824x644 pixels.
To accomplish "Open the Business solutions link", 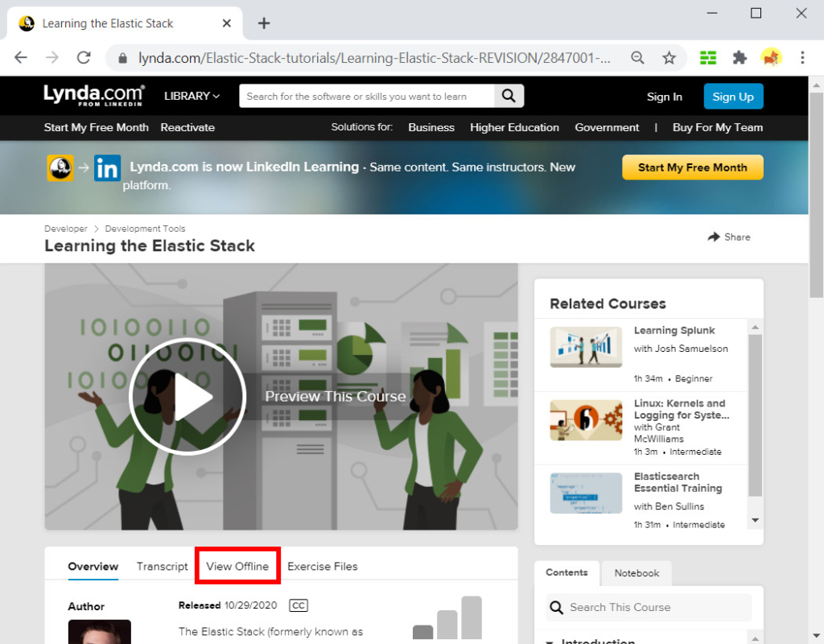I will 431,127.
